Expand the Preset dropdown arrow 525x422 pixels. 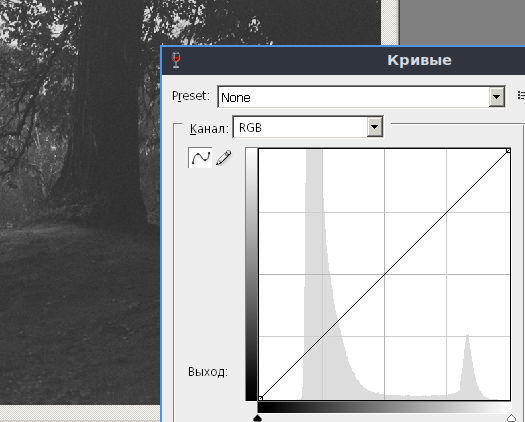tap(496, 97)
